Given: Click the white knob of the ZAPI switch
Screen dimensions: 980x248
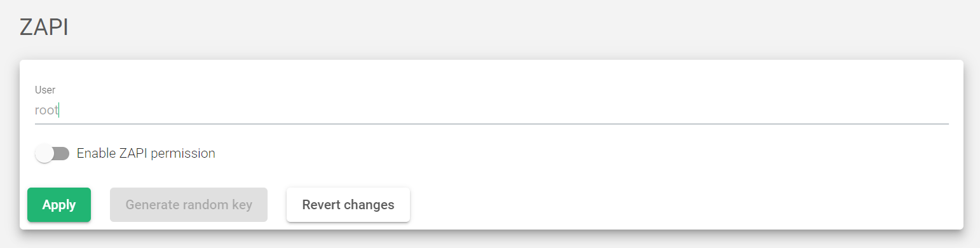Looking at the screenshot, I should click(x=44, y=153).
